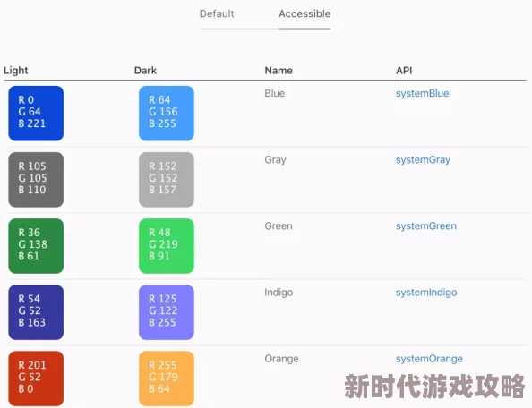Open the systemGray API link
This screenshot has height=408, width=532.
coord(423,160)
